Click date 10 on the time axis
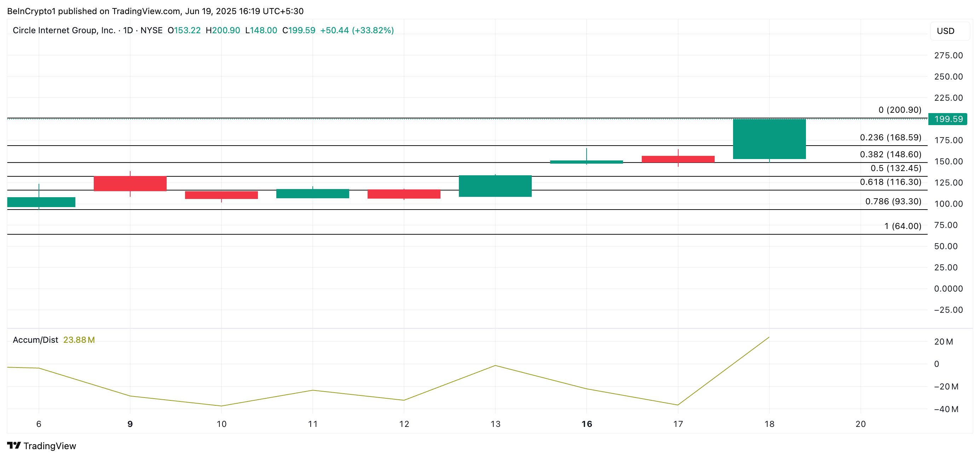 [221, 424]
